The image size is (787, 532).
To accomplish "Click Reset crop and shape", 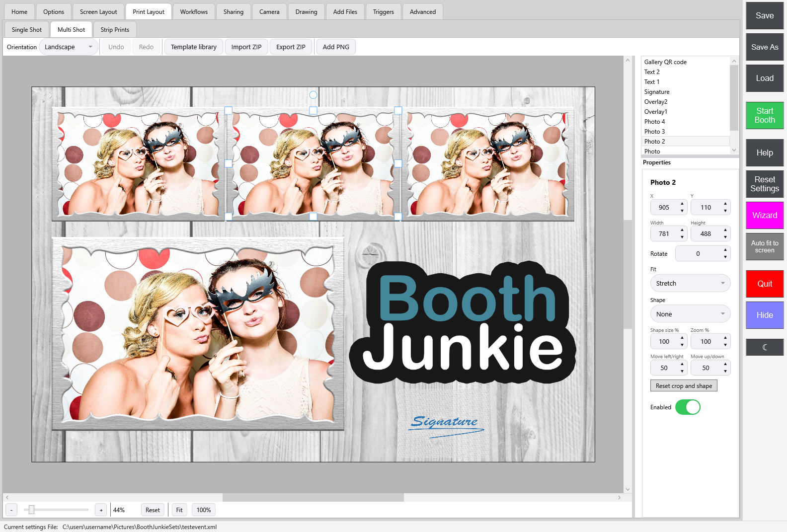I will [x=684, y=386].
